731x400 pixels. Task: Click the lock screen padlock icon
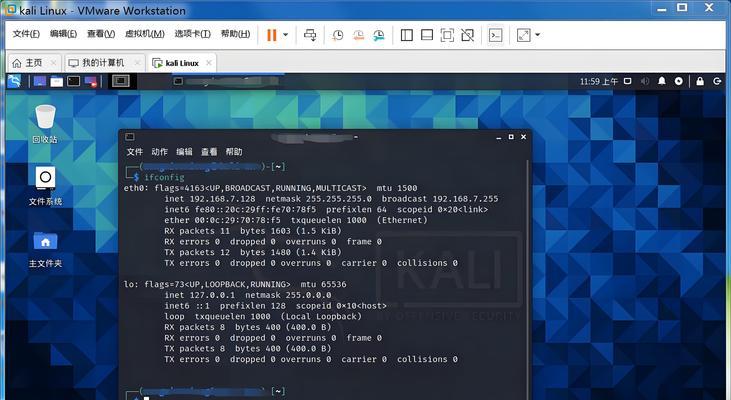point(700,81)
